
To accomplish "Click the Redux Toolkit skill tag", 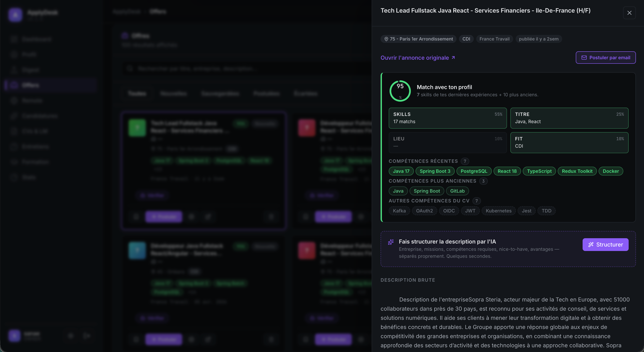I will pyautogui.click(x=577, y=171).
